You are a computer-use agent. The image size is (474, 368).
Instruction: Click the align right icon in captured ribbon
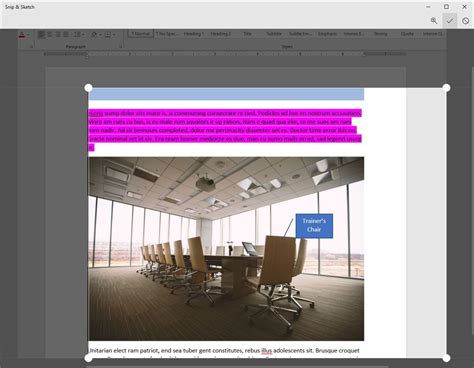[x=58, y=34]
